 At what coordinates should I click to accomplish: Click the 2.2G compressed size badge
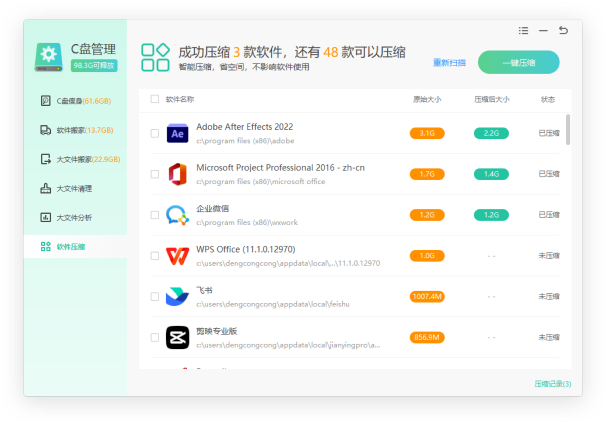tap(491, 133)
